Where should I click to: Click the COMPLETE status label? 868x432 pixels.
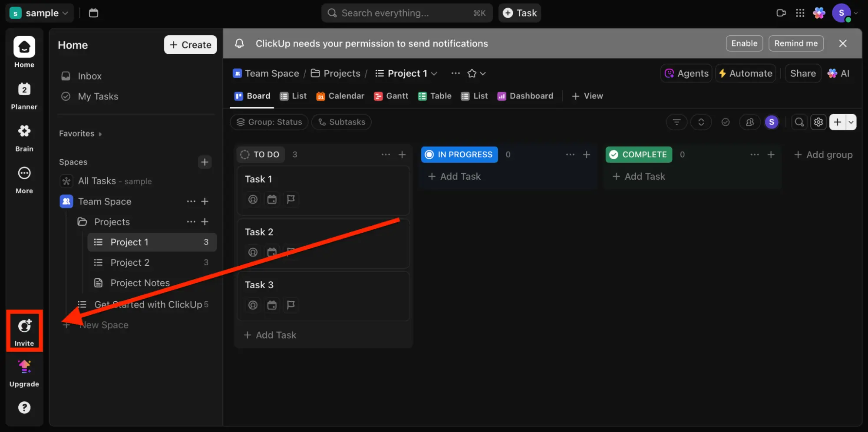639,155
